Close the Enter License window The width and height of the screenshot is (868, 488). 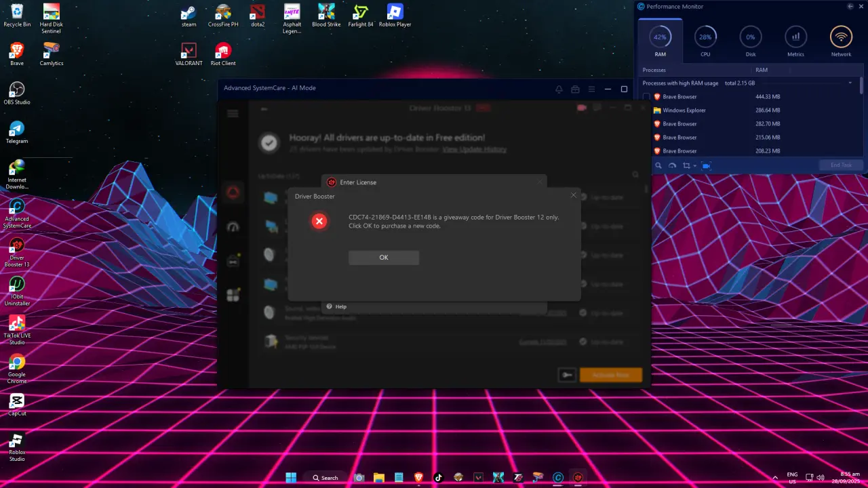[x=540, y=182]
